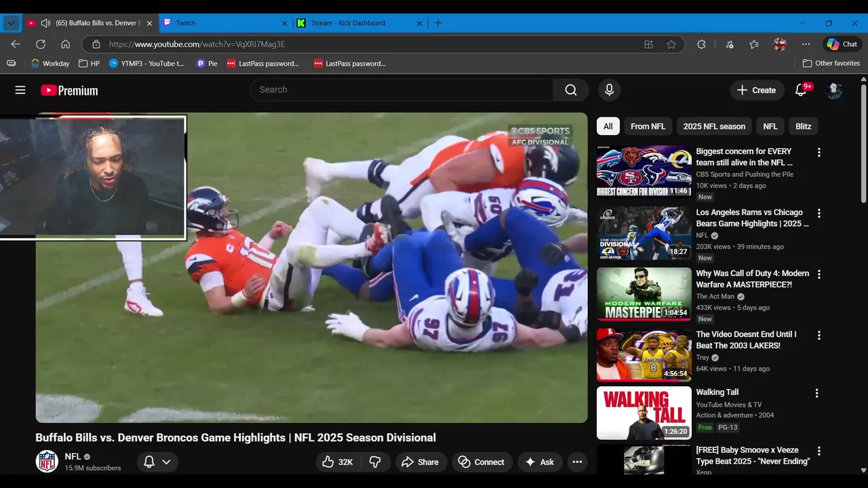This screenshot has height=488, width=868.
Task: Open the NFL channel name link
Action: tap(73, 457)
